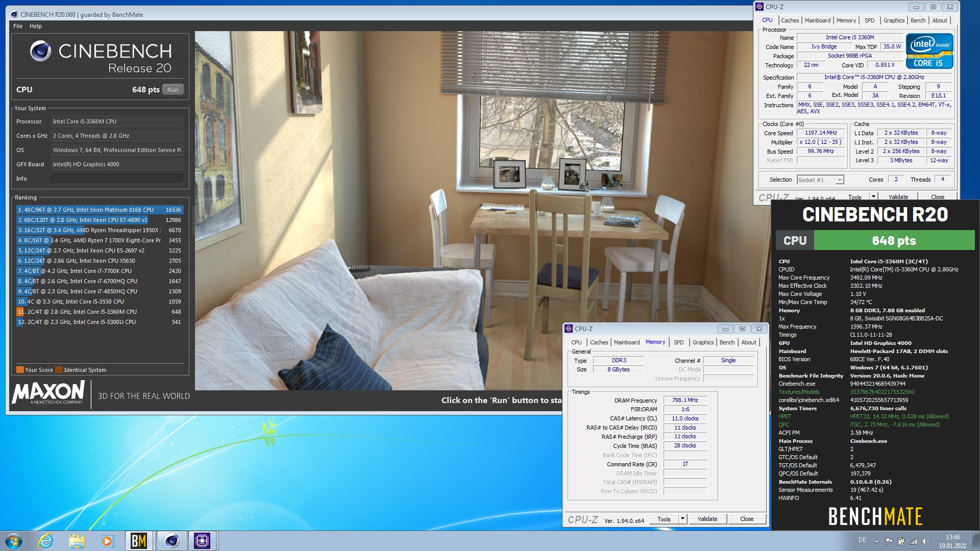Select ranking row Core i5-3360M score 648
This screenshot has width=980, height=551.
pos(99,312)
